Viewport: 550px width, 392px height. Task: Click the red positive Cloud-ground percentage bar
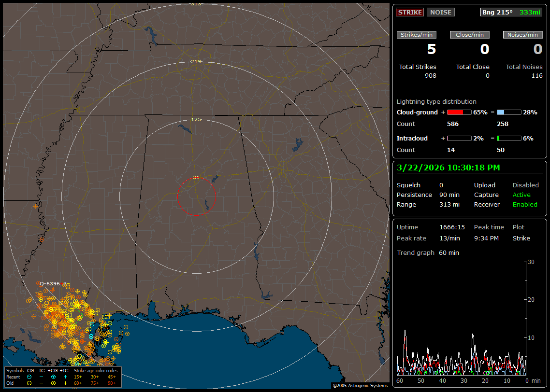coord(459,112)
